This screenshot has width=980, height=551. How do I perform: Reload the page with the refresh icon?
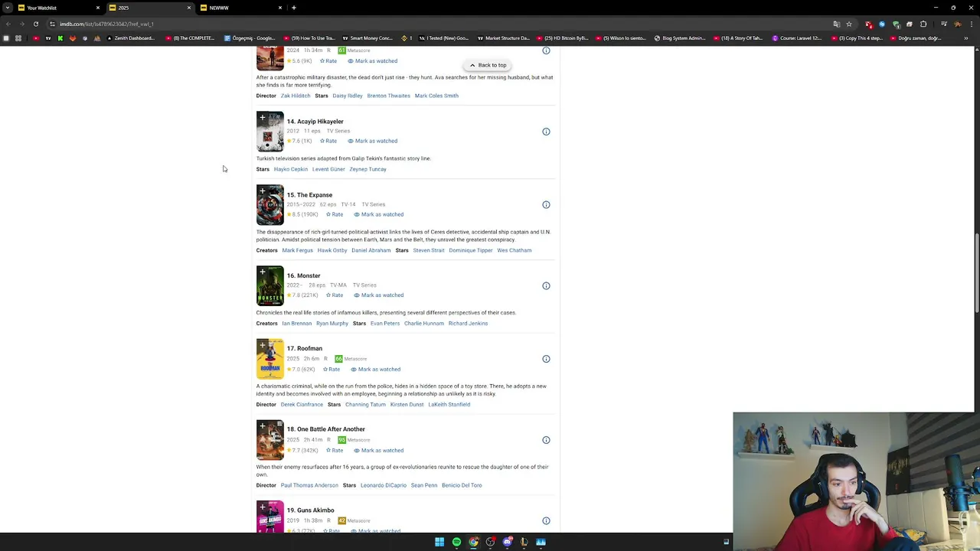[36, 24]
